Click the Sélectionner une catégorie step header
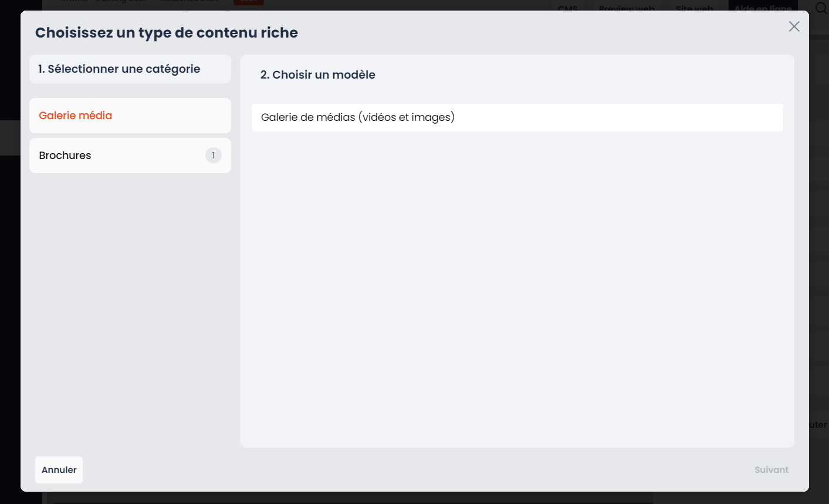Screen dimensions: 829x504 tap(130, 69)
